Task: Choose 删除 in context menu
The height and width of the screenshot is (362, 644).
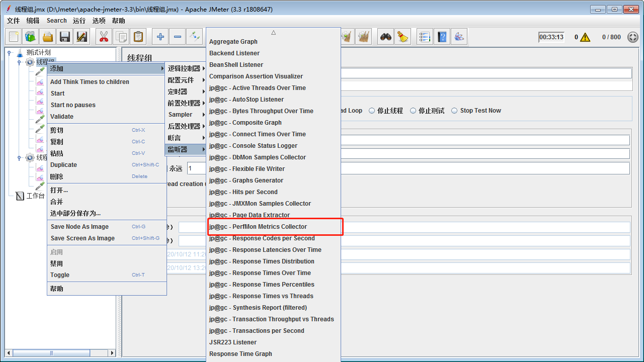Action: coord(107,176)
